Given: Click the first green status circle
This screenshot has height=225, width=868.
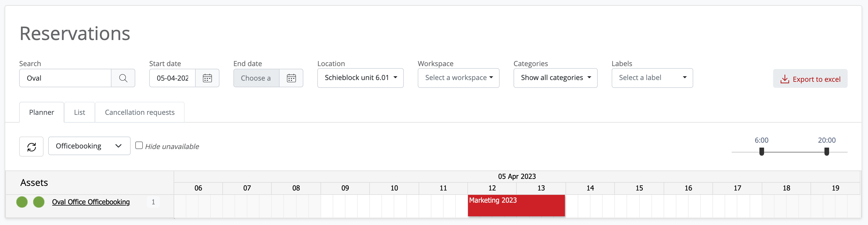Looking at the screenshot, I should (22, 202).
